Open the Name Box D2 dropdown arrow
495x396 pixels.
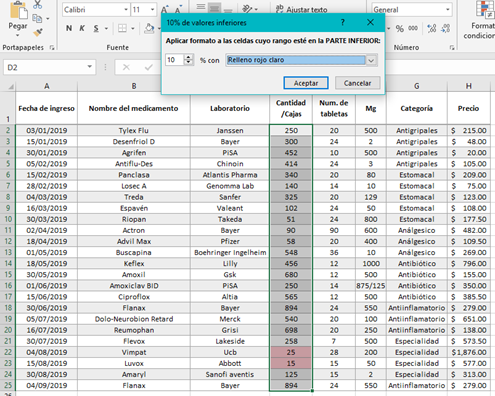pyautogui.click(x=89, y=67)
